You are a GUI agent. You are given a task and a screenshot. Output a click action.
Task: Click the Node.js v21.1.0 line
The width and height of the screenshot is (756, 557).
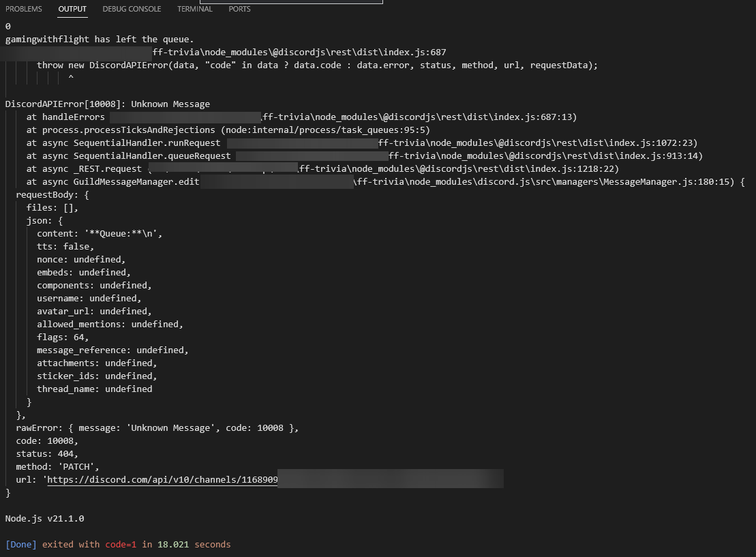point(45,518)
